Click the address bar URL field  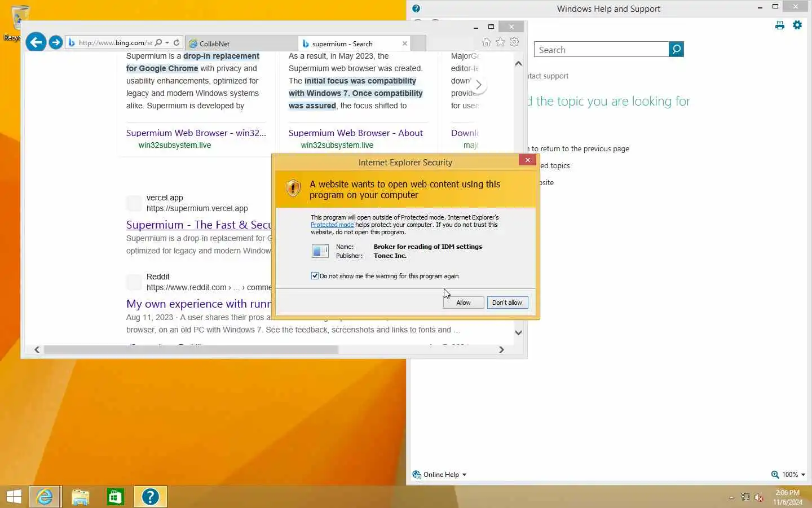(114, 43)
